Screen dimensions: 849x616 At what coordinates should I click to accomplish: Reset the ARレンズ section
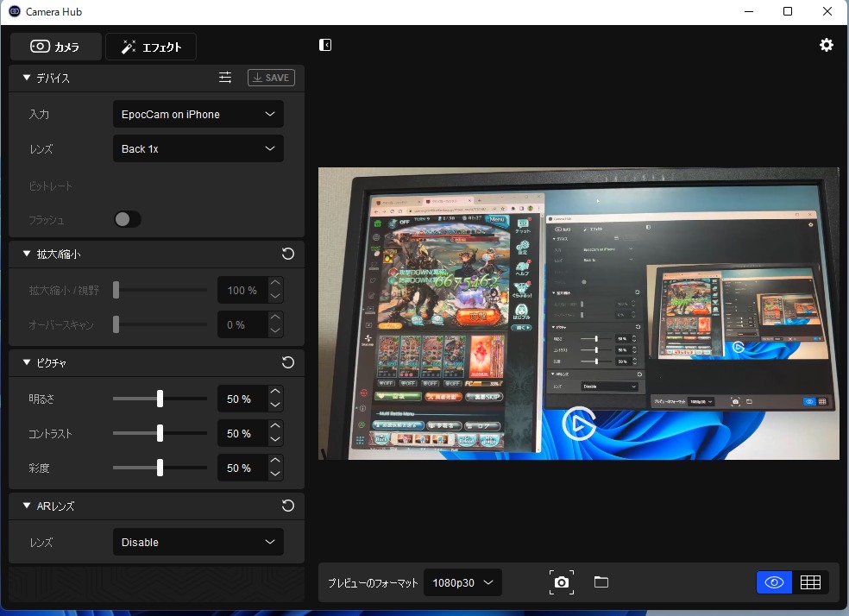[288, 506]
